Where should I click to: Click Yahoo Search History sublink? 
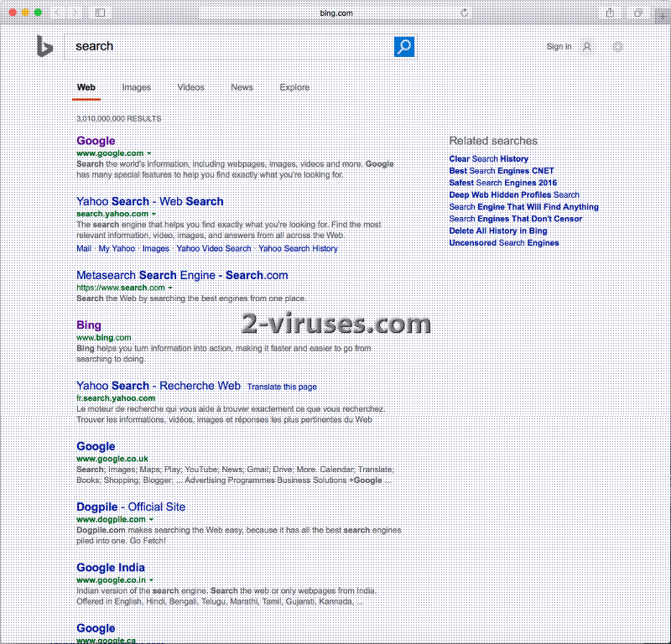point(298,248)
